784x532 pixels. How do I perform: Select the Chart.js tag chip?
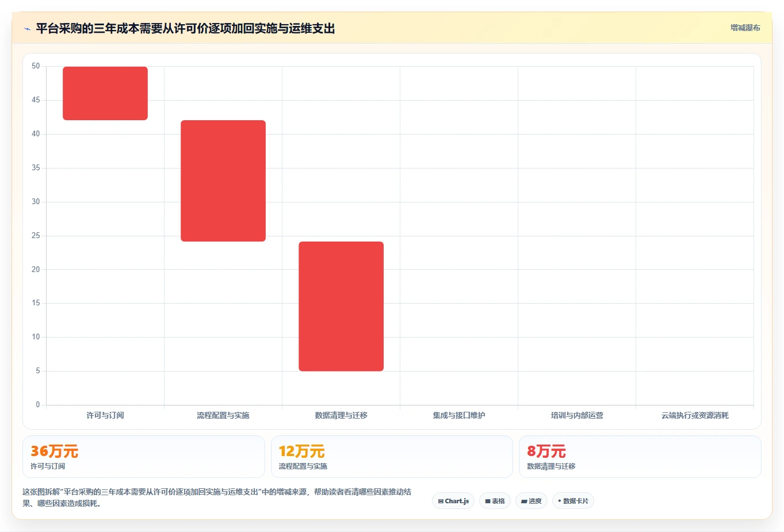pos(453,501)
